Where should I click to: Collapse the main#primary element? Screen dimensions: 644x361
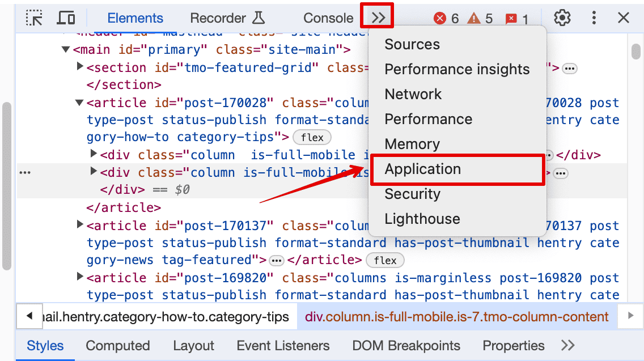[66, 50]
